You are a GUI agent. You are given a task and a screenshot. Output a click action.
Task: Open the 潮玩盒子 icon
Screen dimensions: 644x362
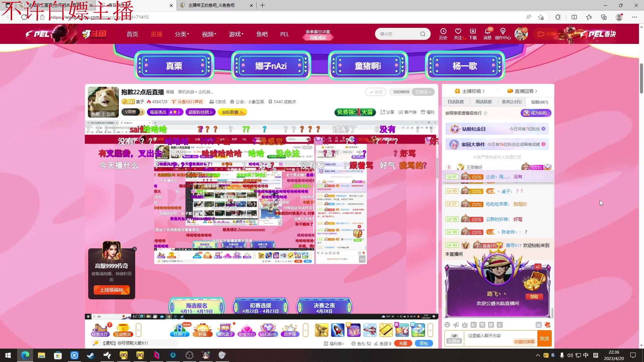[225, 330]
